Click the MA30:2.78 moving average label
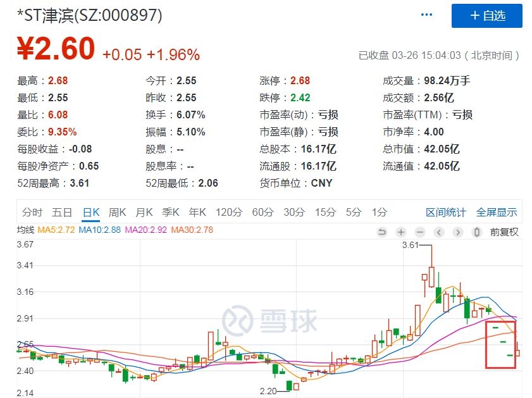Image resolution: width=532 pixels, height=398 pixels. pyautogui.click(x=192, y=230)
